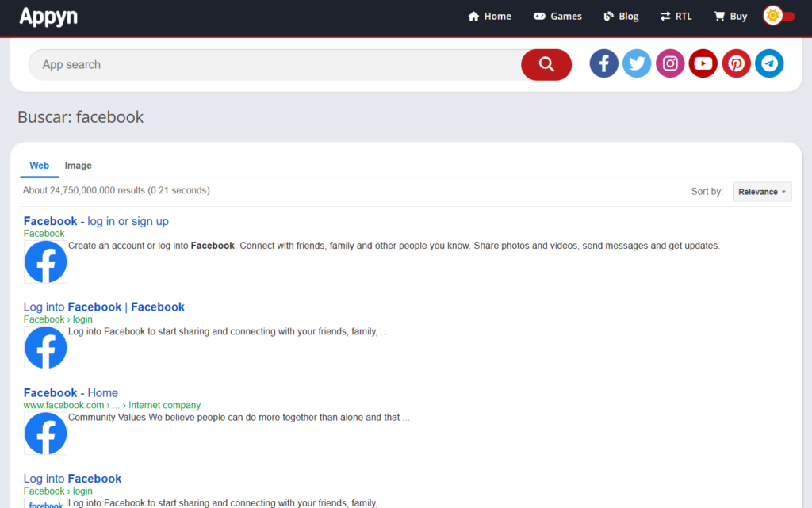The image size is (812, 508).
Task: Open the Instagram social icon
Action: 670,63
